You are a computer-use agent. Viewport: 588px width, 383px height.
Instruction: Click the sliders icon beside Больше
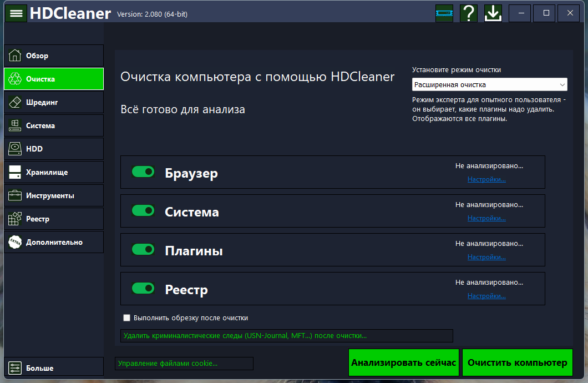click(x=15, y=368)
